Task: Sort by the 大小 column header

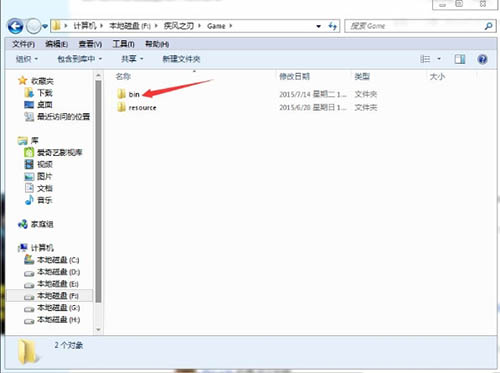Action: (437, 76)
